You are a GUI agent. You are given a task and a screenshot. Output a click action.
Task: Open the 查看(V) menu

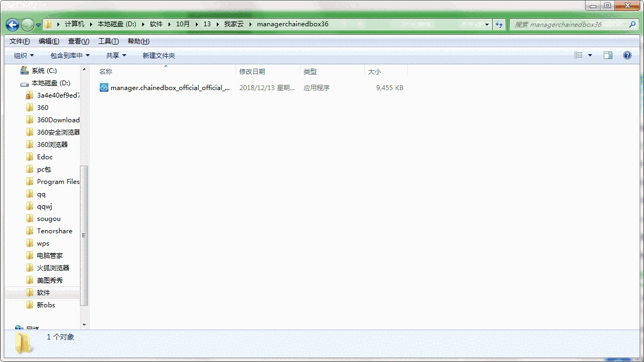pyautogui.click(x=78, y=41)
